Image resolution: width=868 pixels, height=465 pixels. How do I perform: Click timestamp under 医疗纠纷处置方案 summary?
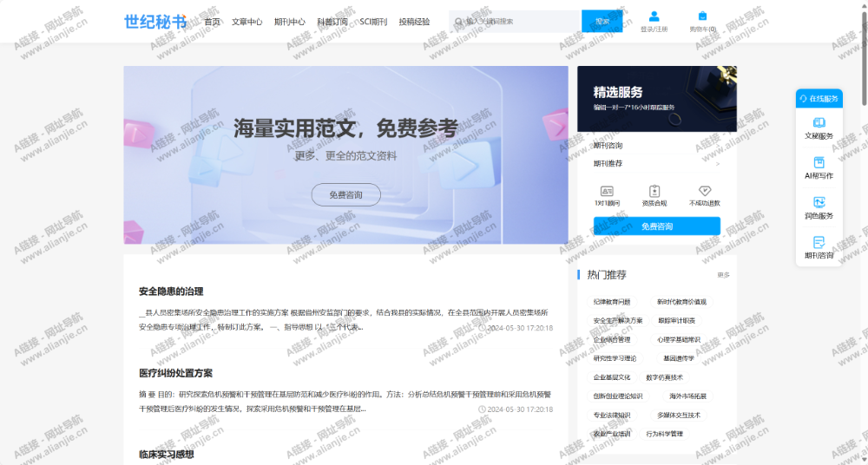point(520,409)
